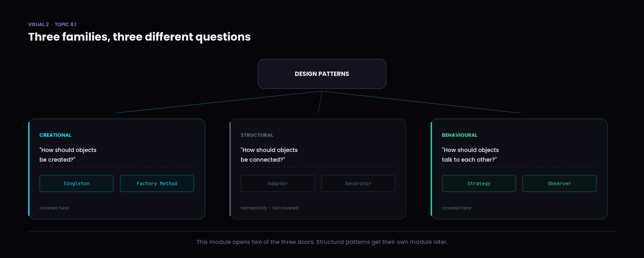The width and height of the screenshot is (644, 258).
Task: Click the CREATIONAL heading label
Action: pyautogui.click(x=55, y=135)
